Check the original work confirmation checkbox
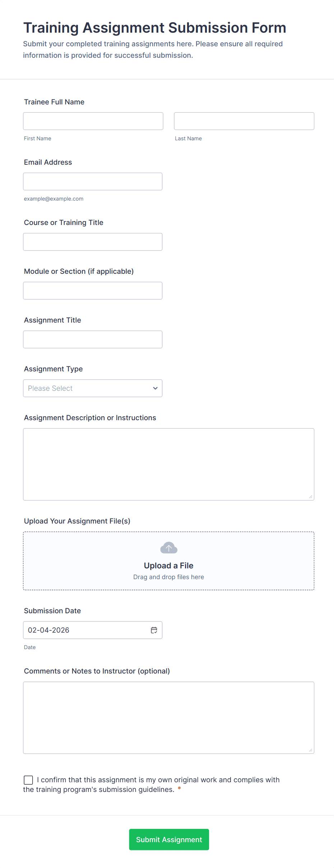The height and width of the screenshot is (868, 334). [x=28, y=780]
